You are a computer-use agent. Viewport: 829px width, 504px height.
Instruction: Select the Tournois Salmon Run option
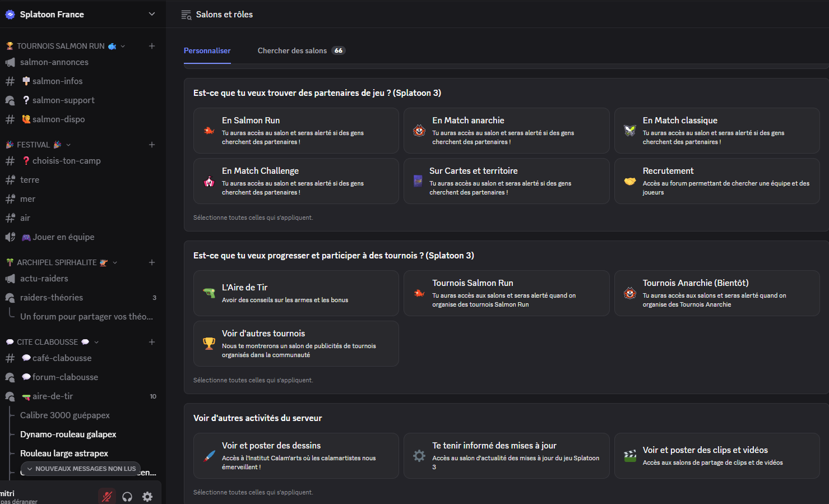click(507, 293)
